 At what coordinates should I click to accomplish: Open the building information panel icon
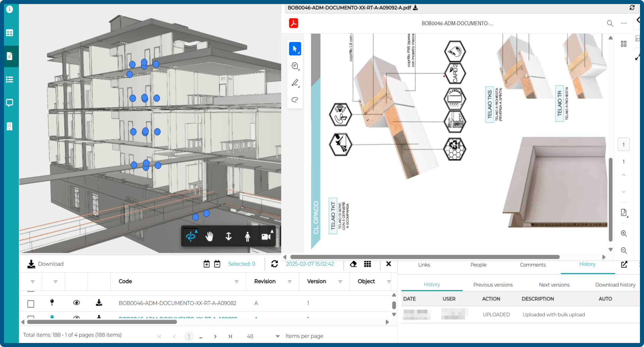pyautogui.click(x=10, y=126)
